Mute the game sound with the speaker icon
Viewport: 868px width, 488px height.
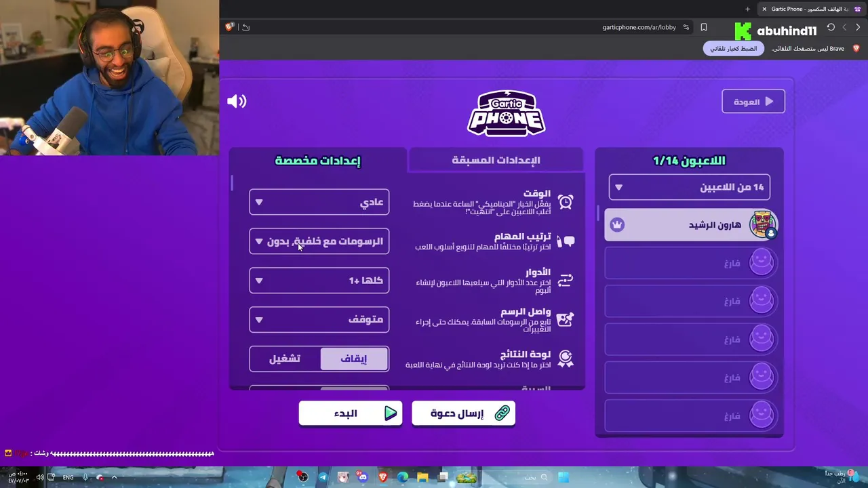[237, 102]
